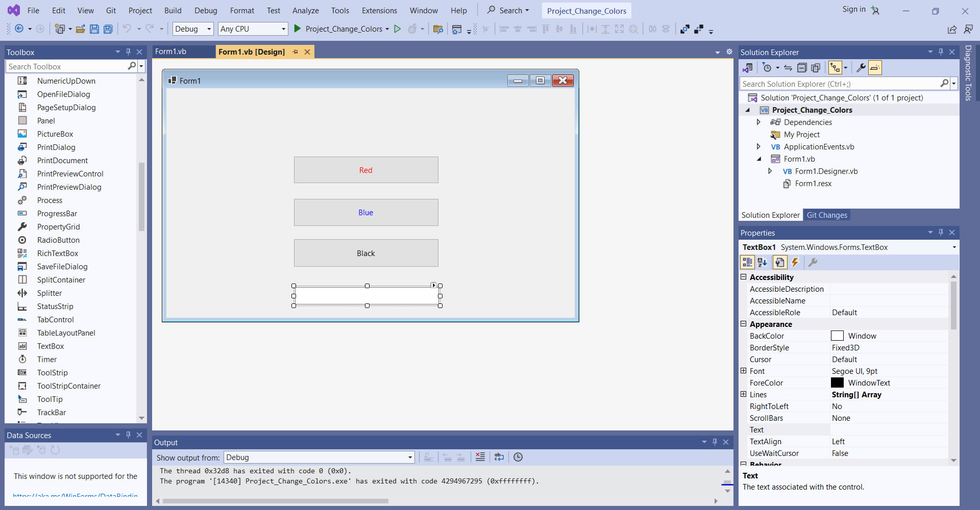
Task: Click the Open File folder icon in toolbar
Action: pos(80,29)
